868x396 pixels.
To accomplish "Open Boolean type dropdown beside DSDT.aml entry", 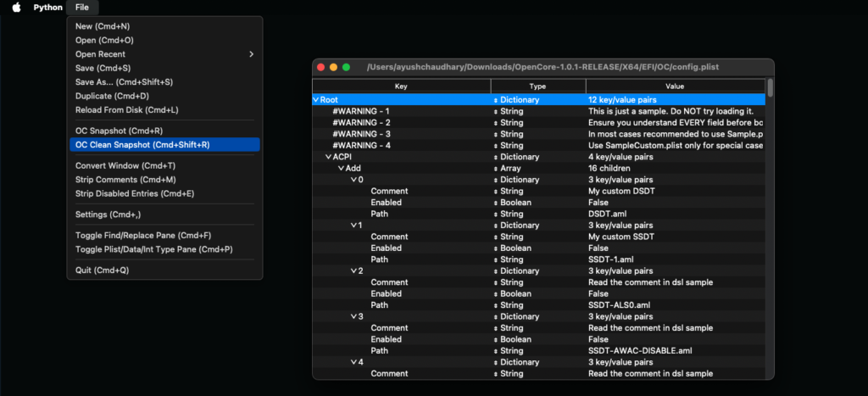I will [495, 203].
